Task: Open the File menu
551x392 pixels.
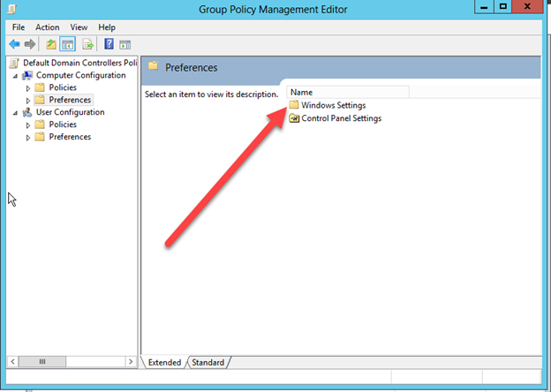Action: click(19, 27)
